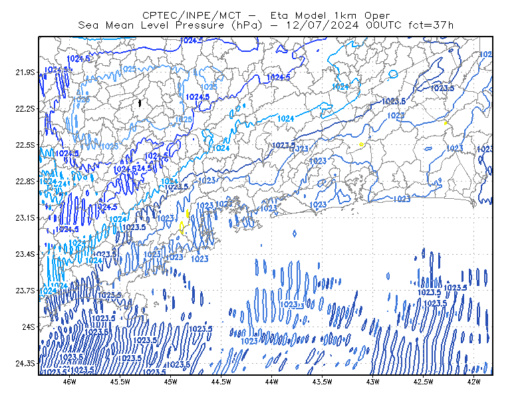Click the 44W longitude axis label
532x411 pixels.
pos(272,382)
